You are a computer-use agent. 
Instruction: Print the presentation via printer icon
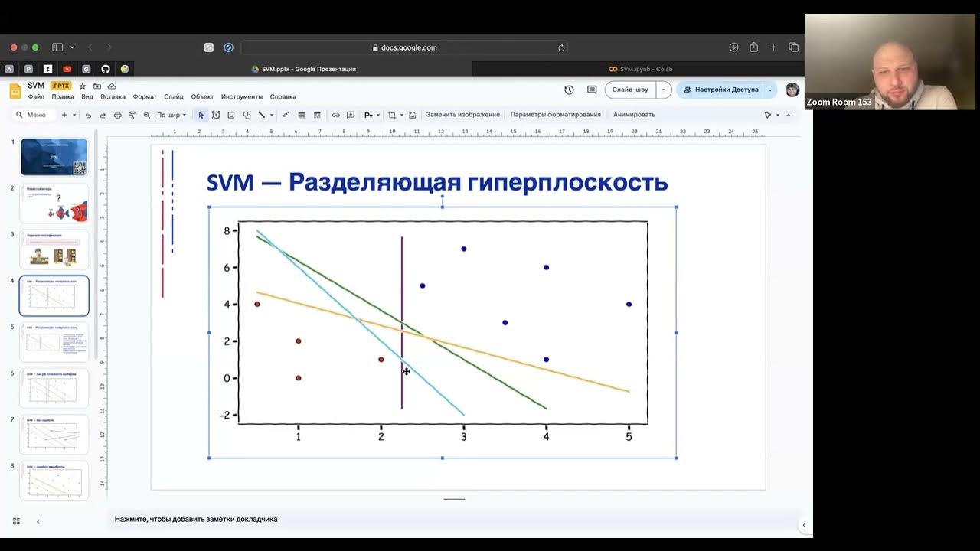[x=117, y=115]
